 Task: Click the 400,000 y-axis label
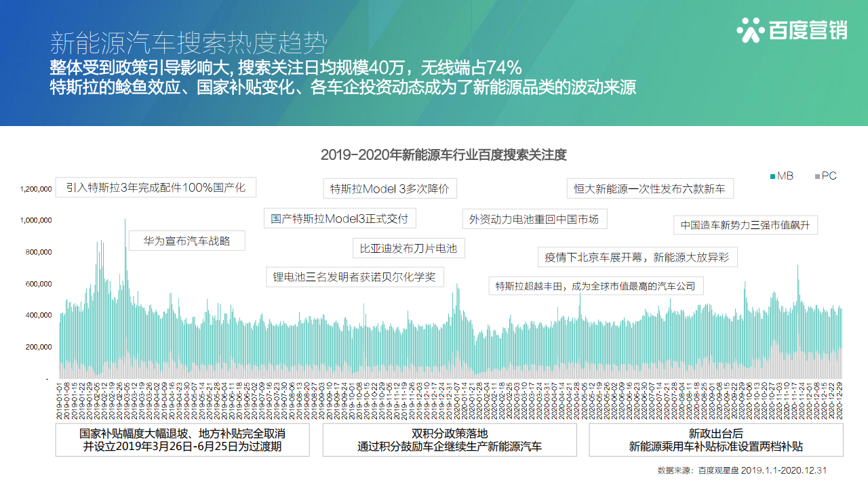[39, 315]
